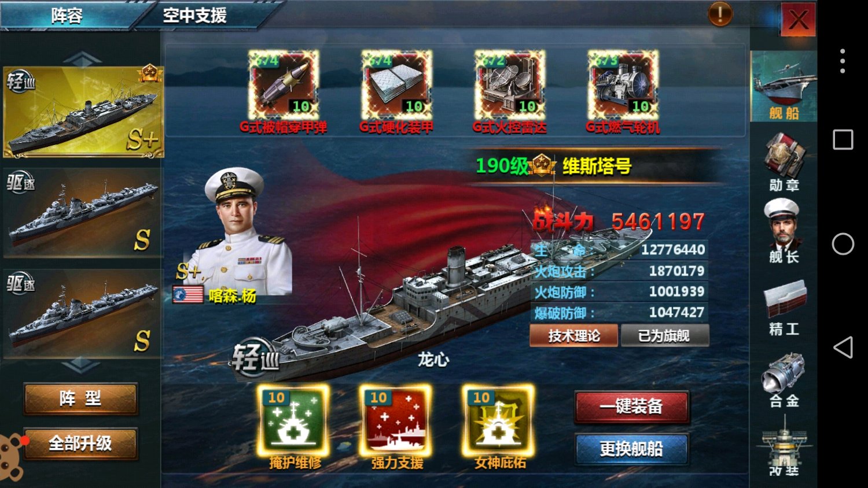Show previous ships with up arrow
The width and height of the screenshot is (868, 488).
(x=82, y=58)
